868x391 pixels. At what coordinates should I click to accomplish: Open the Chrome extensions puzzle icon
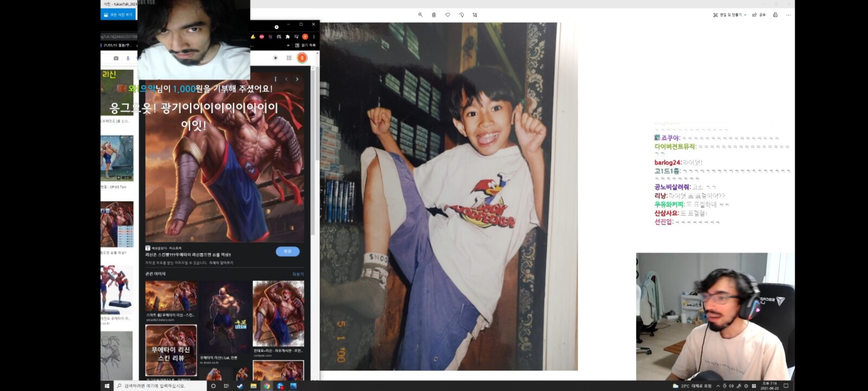(288, 36)
